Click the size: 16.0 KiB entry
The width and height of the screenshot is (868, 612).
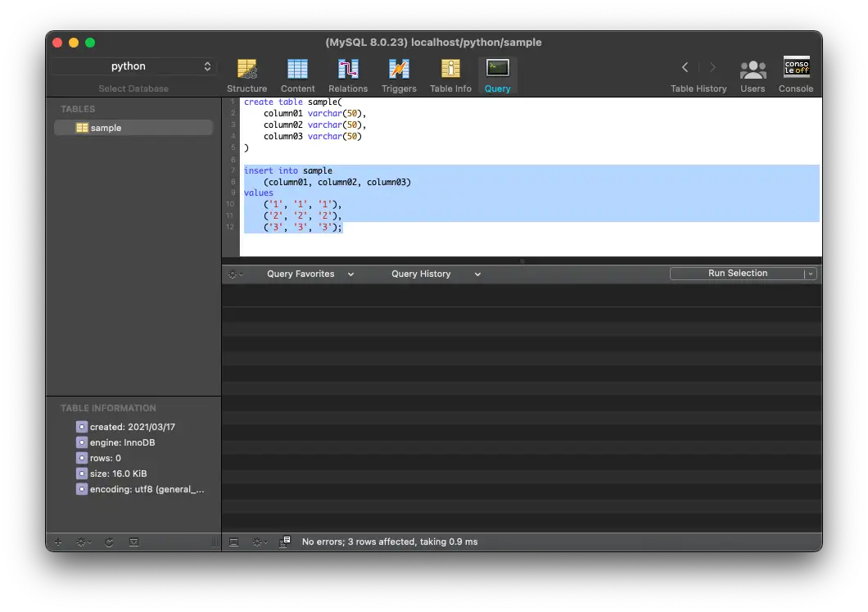pyautogui.click(x=111, y=474)
